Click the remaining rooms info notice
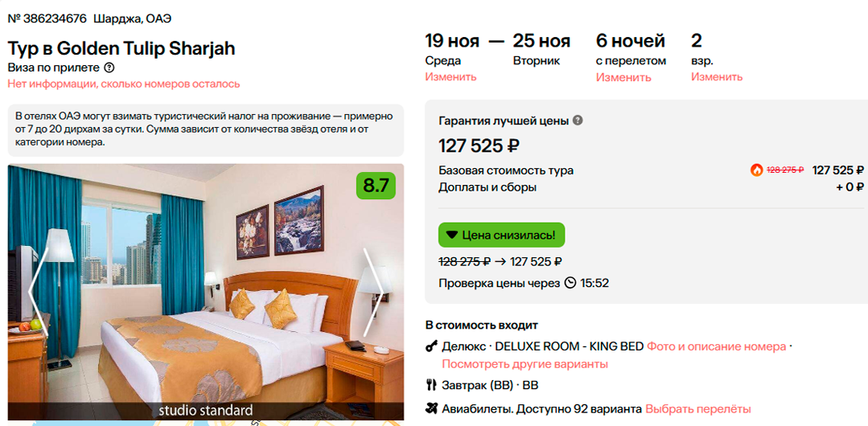Viewport: 868px width, 426px height. click(124, 84)
